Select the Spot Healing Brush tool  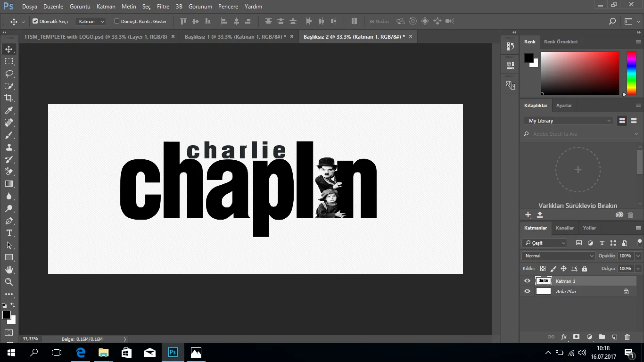[8, 123]
